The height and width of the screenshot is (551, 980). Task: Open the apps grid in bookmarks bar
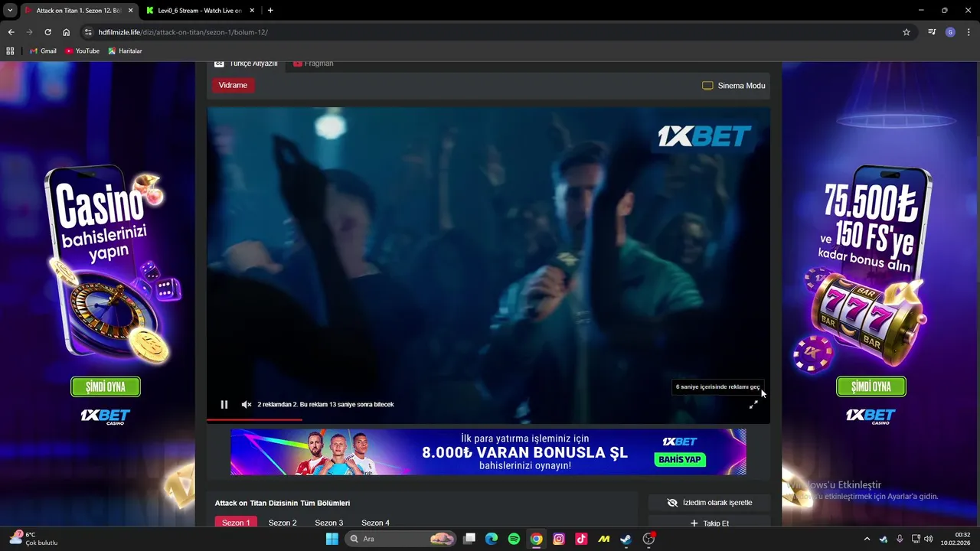pyautogui.click(x=10, y=51)
